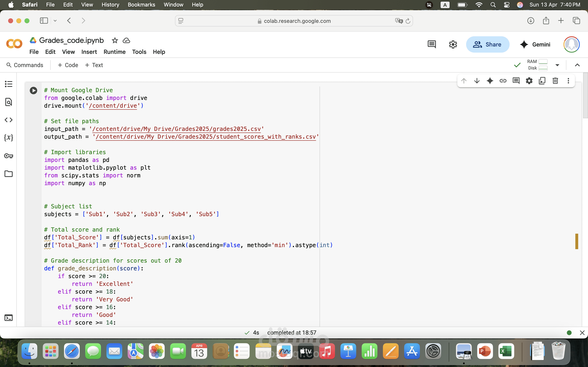Open the Secrets key icon
This screenshot has height=367, width=588.
pos(9,156)
